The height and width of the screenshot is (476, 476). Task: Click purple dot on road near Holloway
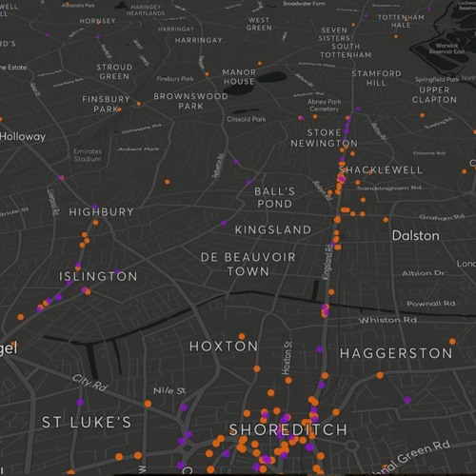point(61,178)
